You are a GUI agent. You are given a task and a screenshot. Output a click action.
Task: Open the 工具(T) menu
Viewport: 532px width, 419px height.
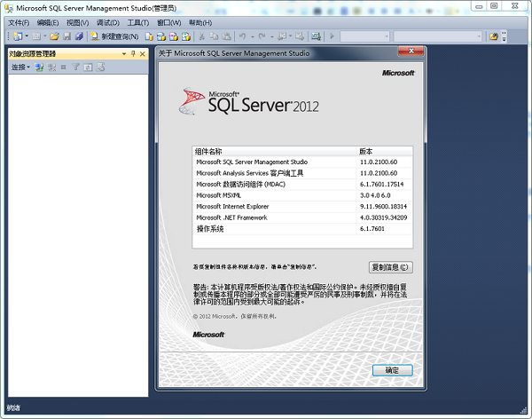(138, 23)
